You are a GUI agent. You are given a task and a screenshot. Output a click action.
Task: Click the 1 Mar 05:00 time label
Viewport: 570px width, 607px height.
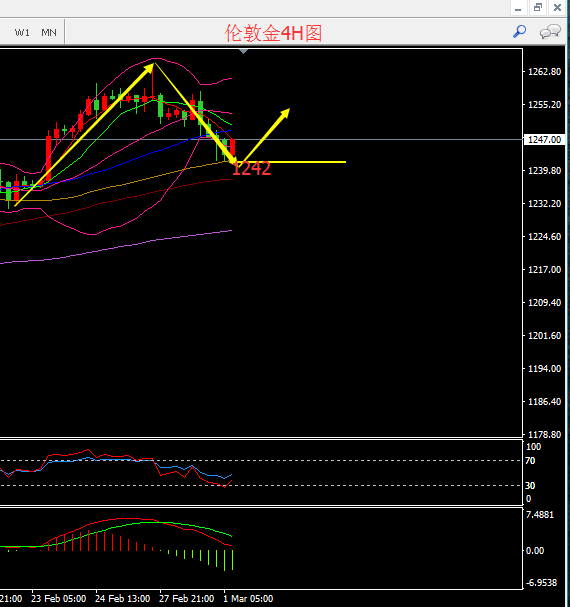tap(248, 598)
